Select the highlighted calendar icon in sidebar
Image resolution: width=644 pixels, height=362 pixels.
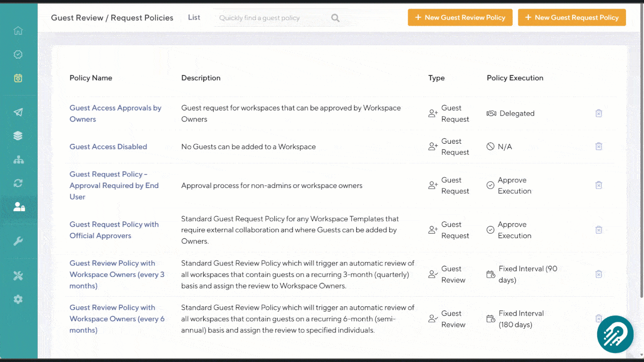tap(18, 78)
